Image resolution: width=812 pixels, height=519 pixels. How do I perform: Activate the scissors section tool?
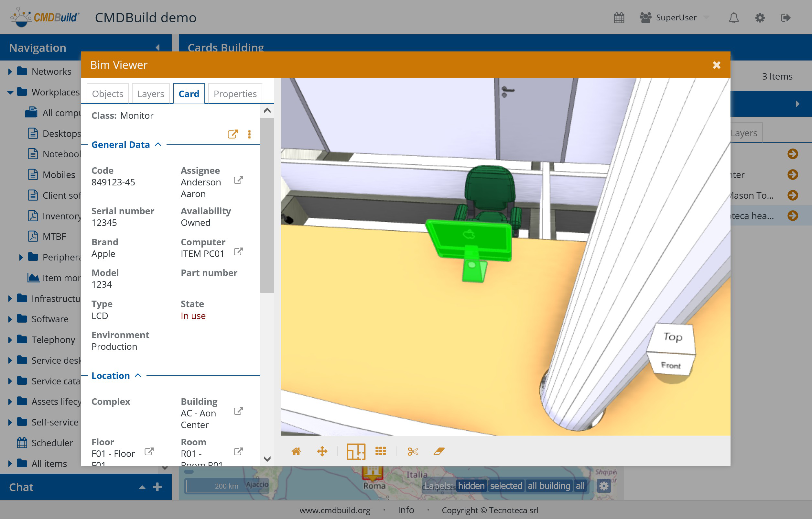pyautogui.click(x=412, y=451)
